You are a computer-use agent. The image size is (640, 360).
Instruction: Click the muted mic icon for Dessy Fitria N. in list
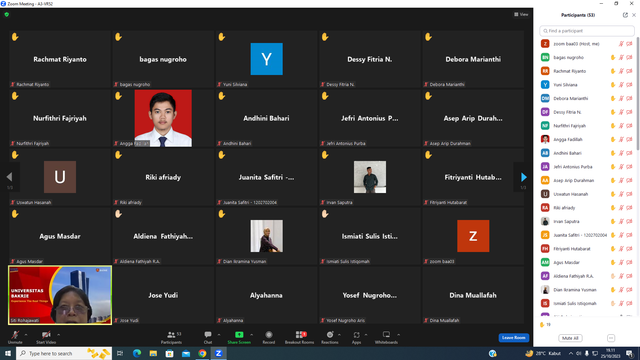(621, 112)
